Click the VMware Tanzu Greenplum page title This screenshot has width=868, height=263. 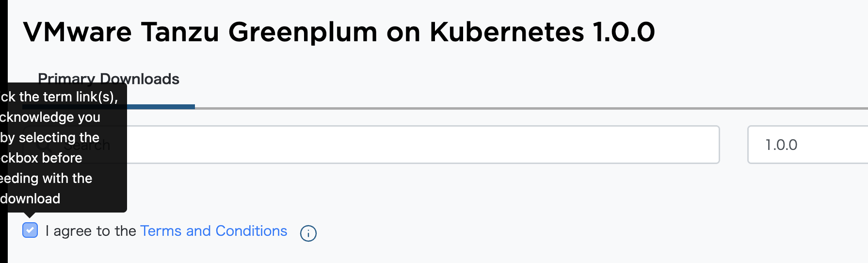(x=339, y=32)
